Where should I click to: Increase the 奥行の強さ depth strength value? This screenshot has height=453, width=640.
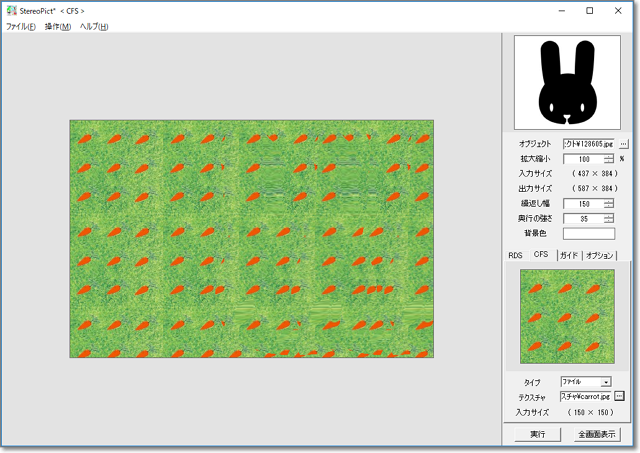[x=609, y=215]
